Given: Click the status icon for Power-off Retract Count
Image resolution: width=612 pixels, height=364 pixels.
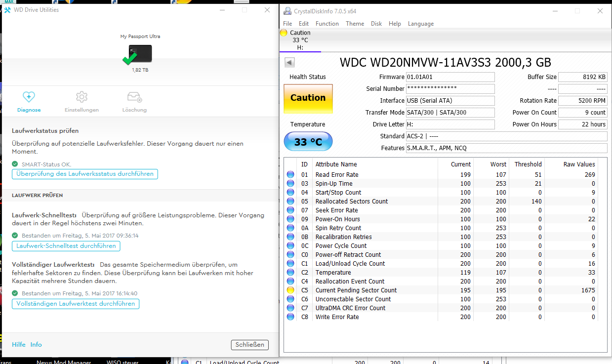Looking at the screenshot, I should (290, 254).
